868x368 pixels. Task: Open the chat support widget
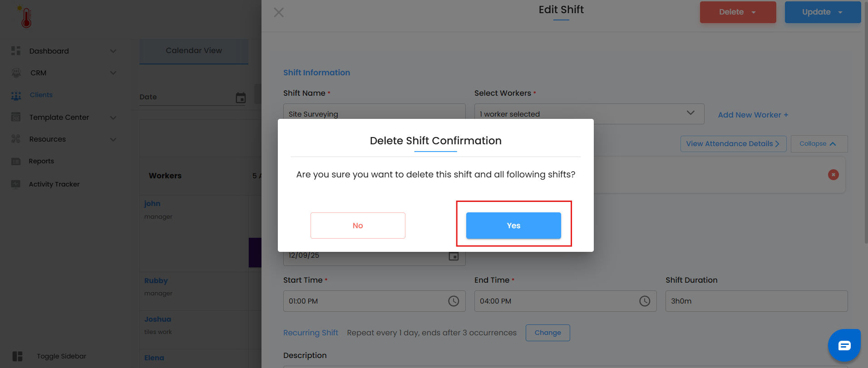(x=844, y=346)
